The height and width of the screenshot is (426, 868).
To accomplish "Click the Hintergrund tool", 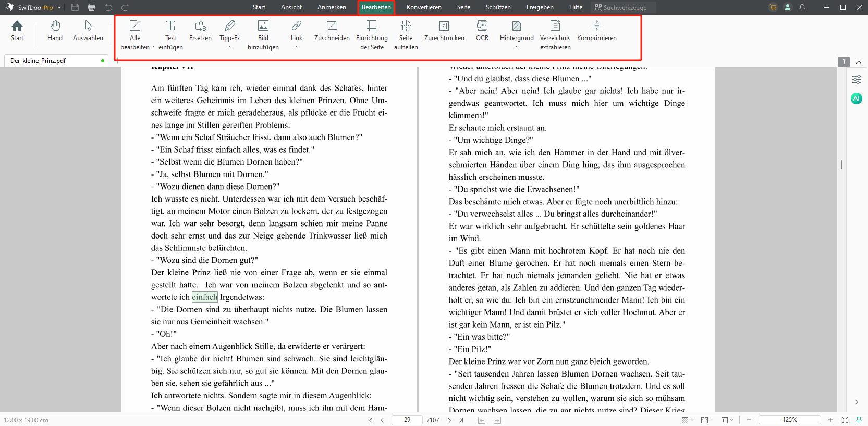I will click(x=517, y=30).
